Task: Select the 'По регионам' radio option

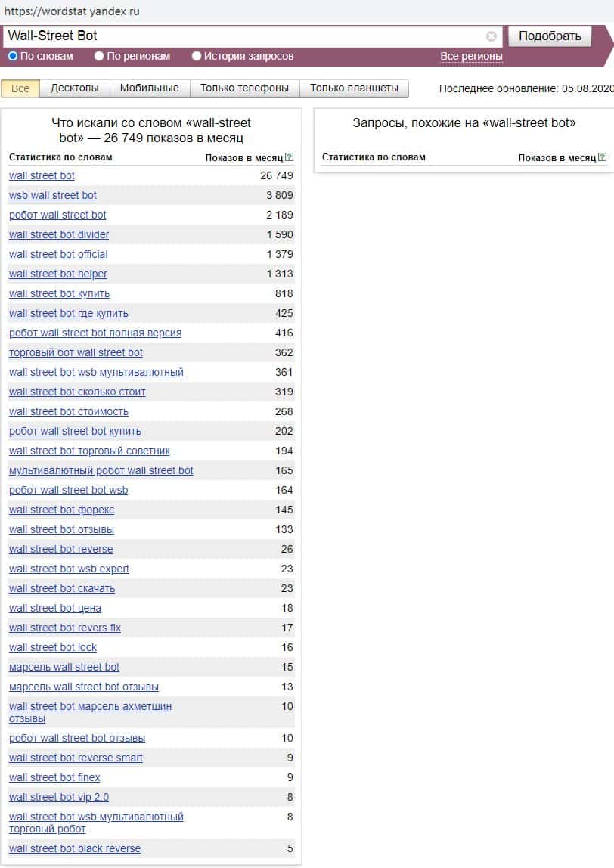Action: (x=99, y=56)
